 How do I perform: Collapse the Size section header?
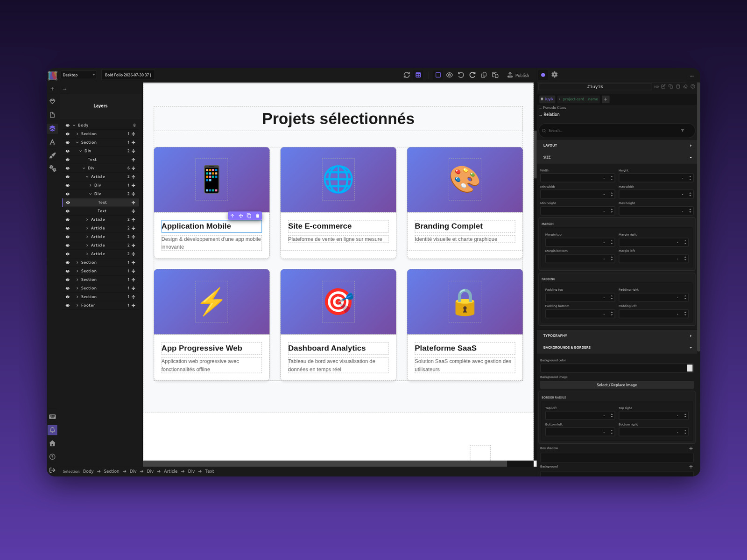[x=616, y=157]
